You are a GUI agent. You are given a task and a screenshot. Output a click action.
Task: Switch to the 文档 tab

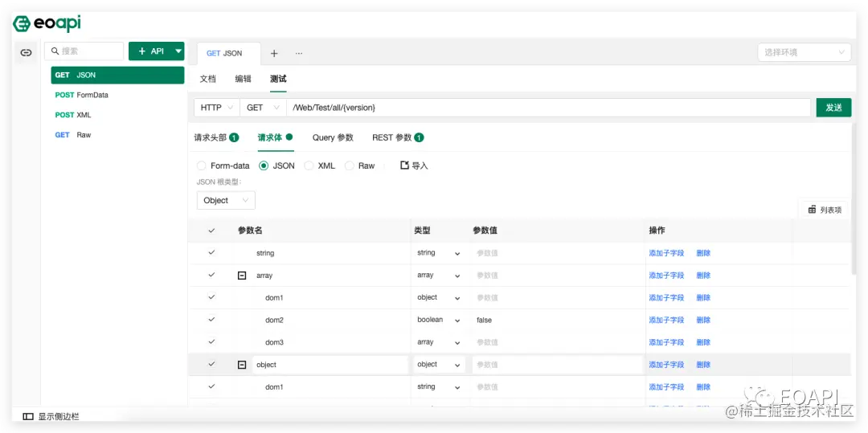tap(207, 79)
